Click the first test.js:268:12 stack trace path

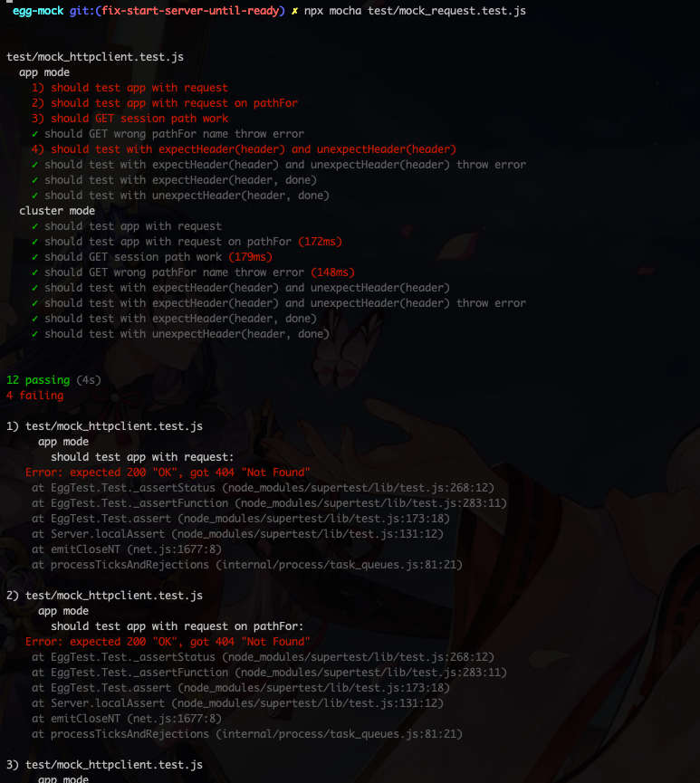[x=360, y=488]
